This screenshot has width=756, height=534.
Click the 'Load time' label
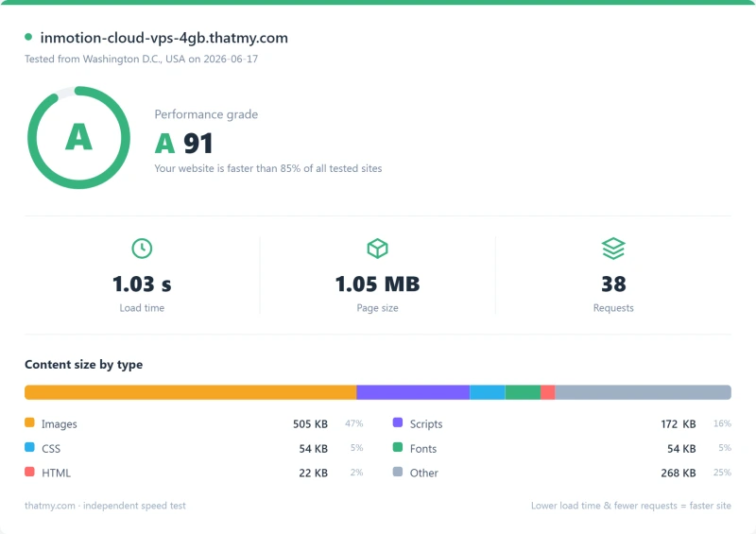coord(142,308)
